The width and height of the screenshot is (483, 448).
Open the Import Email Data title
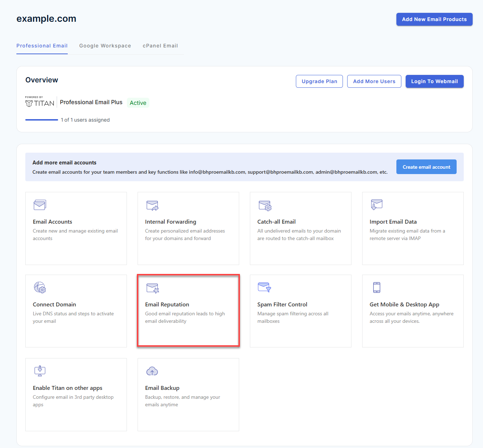[393, 222]
